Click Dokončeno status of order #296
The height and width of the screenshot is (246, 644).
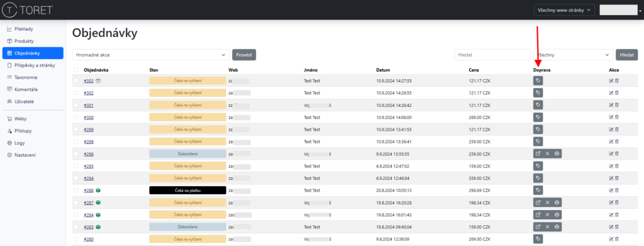coord(187,154)
